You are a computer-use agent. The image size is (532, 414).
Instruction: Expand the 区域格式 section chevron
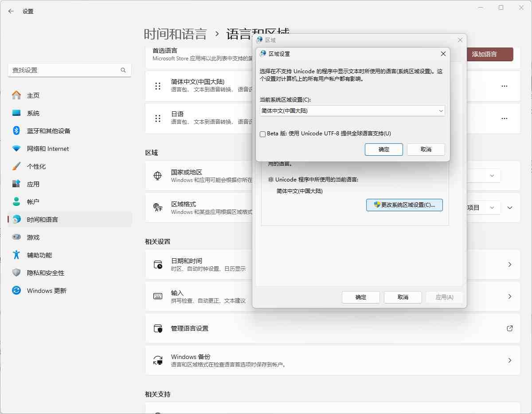510,208
